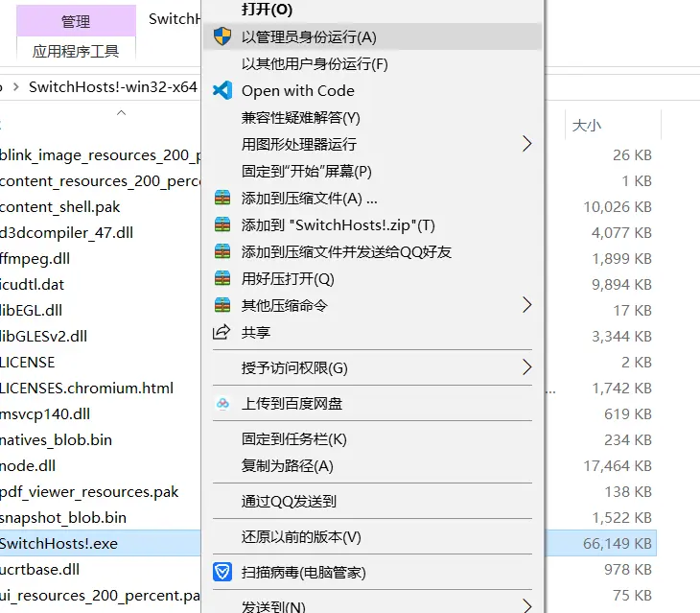Select 通过QQ发送到
Screen dimensions: 700x613
371,501
